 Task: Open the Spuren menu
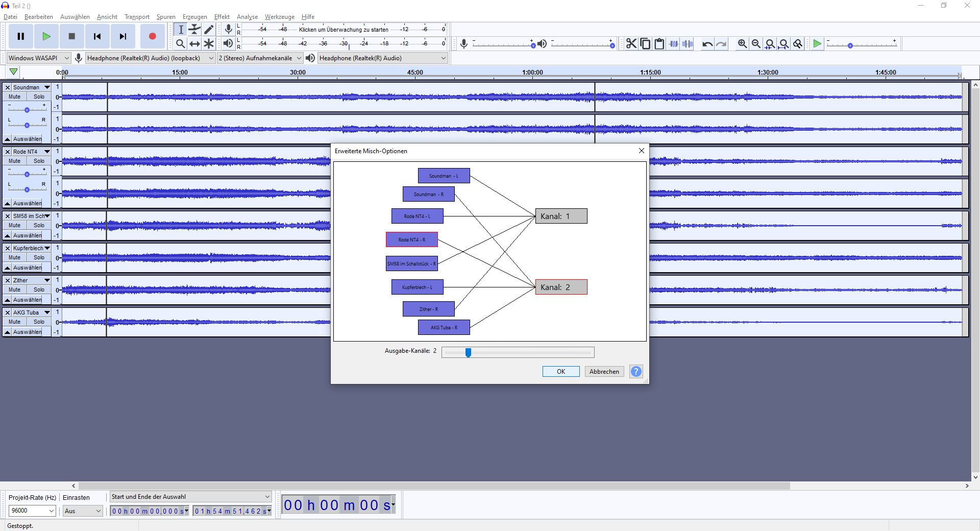(x=166, y=17)
